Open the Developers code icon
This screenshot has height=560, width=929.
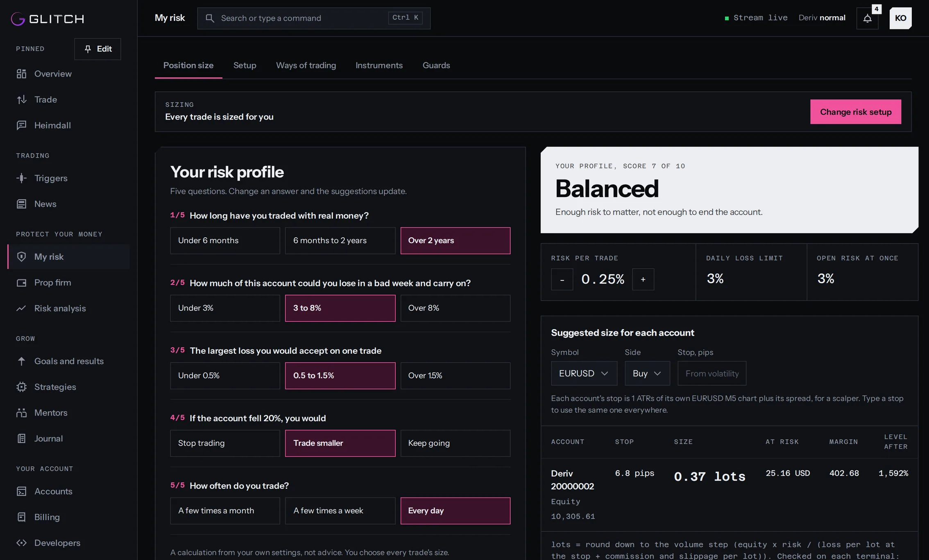(x=21, y=543)
